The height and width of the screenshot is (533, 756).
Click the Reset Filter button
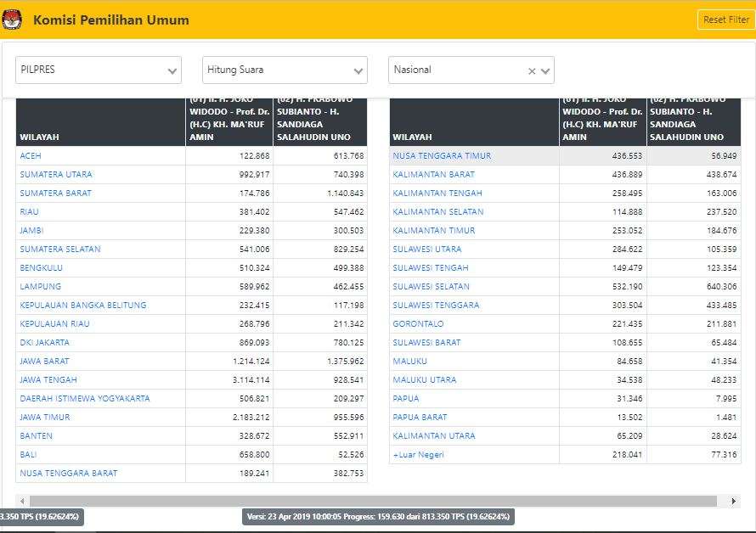click(x=725, y=20)
